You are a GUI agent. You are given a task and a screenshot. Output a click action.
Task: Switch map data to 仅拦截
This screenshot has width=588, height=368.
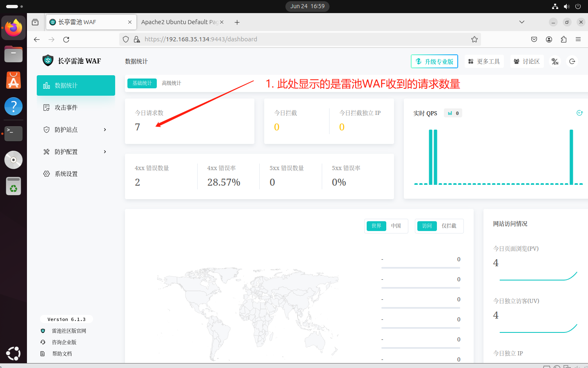449,226
